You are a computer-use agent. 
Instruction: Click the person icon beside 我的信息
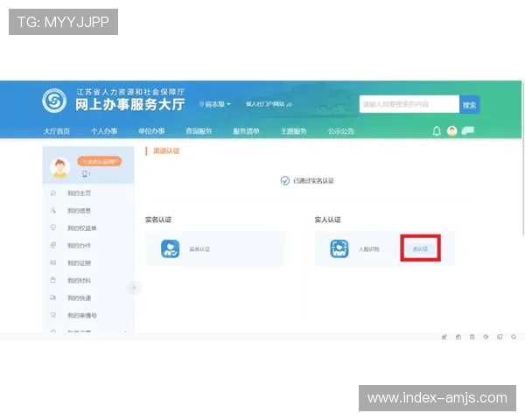(52, 210)
